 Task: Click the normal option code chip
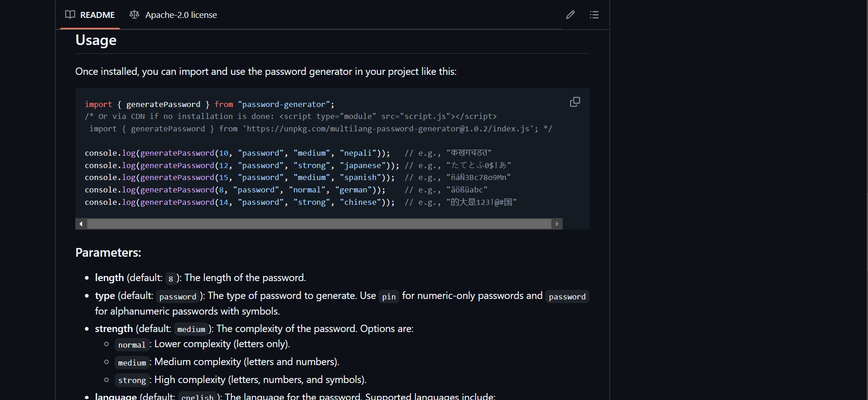point(132,344)
